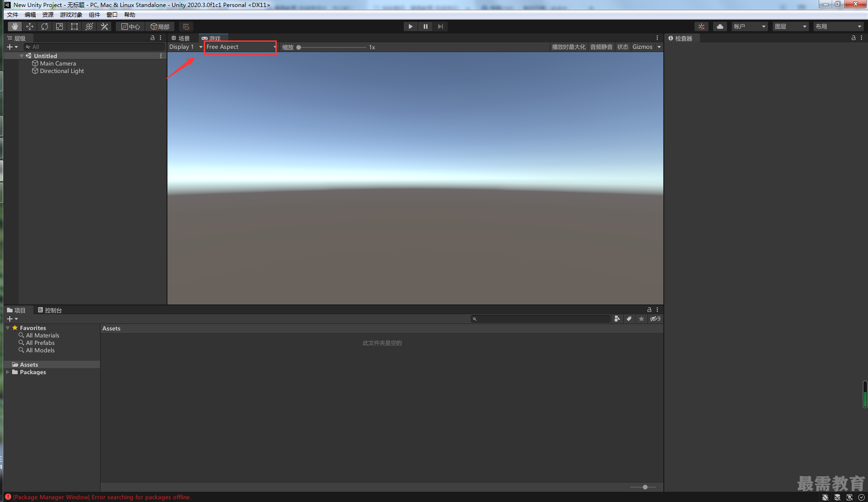Open the 图层 layers dropdown
The height and width of the screenshot is (502, 868).
790,26
